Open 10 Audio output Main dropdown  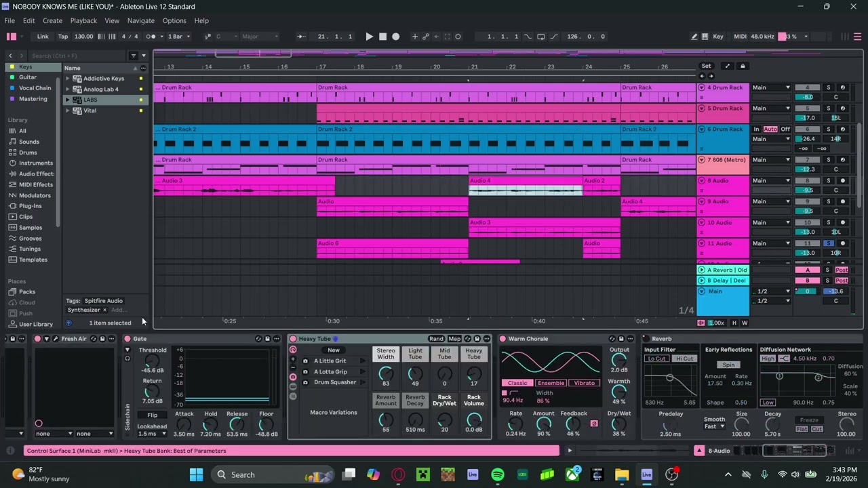tap(771, 222)
